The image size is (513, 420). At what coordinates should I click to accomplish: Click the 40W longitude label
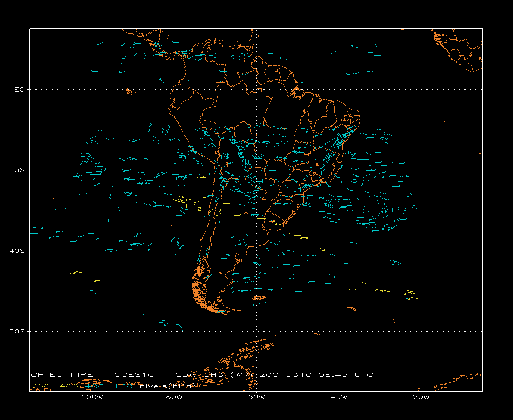pos(339,397)
